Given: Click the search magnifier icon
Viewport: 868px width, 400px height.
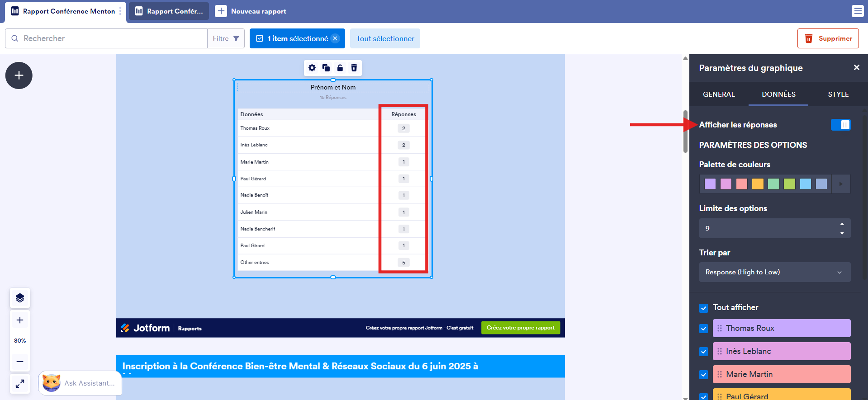Looking at the screenshot, I should click(x=15, y=38).
